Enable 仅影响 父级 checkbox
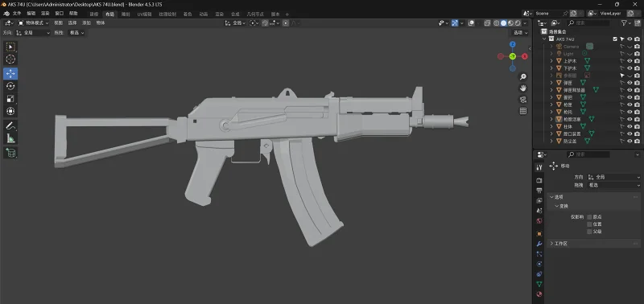Image resolution: width=644 pixels, height=304 pixels. (589, 232)
